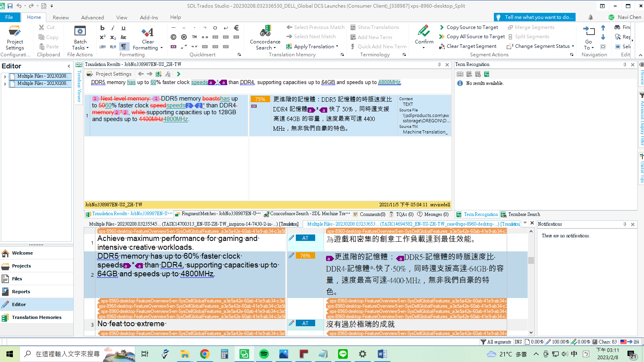Expand second Multiple Files tree node
Screen dimensions: 644x362
tap(5, 84)
